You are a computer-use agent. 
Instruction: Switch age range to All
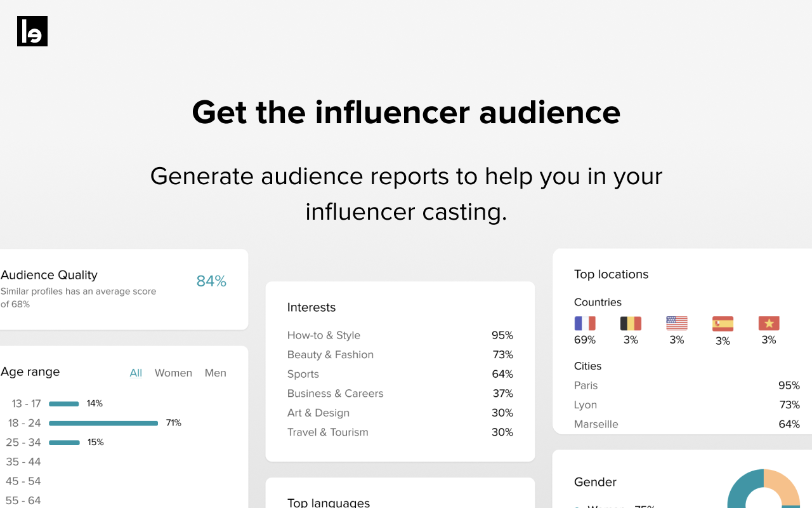coord(136,373)
